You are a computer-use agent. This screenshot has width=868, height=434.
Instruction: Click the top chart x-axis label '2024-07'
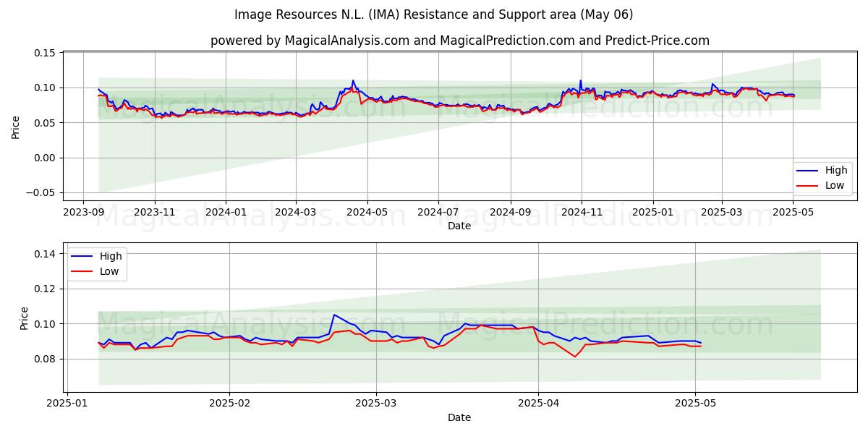(x=438, y=211)
